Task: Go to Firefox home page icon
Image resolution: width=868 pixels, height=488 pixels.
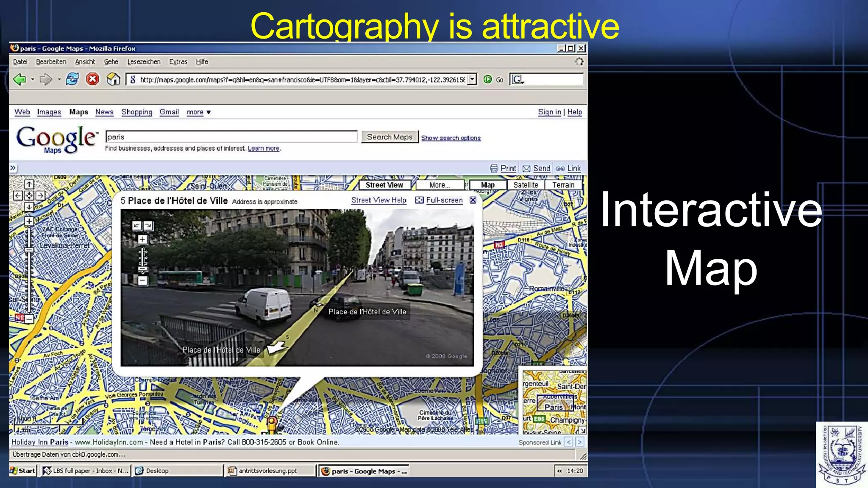Action: click(113, 79)
